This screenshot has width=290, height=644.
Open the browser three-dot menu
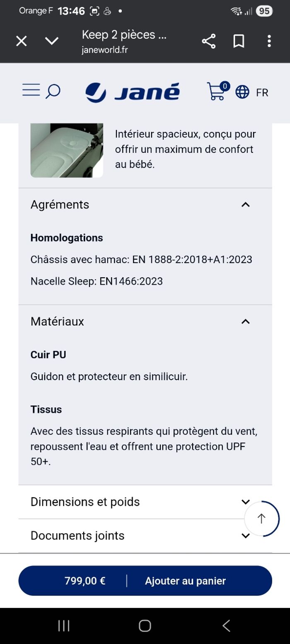coord(269,41)
